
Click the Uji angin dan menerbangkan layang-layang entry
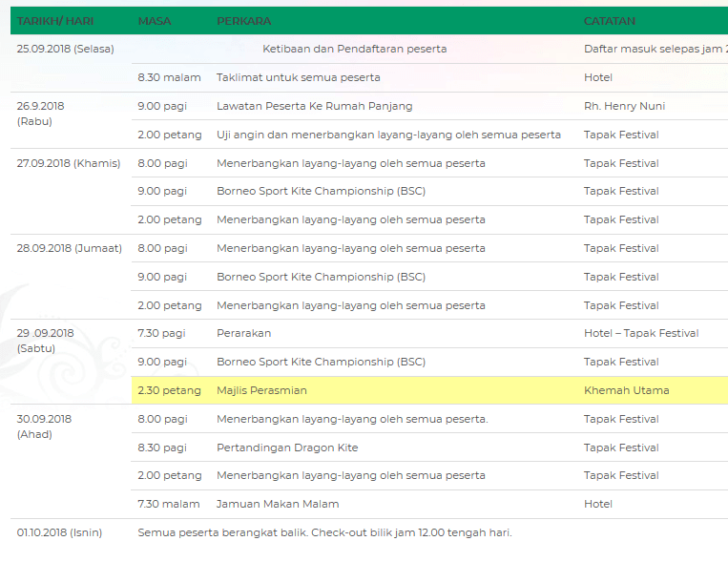[x=388, y=135]
